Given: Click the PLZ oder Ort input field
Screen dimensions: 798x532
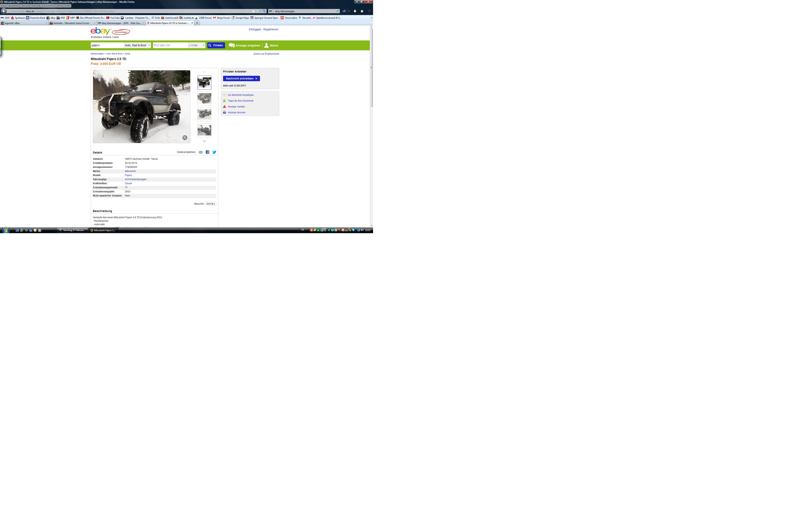Looking at the screenshot, I should pos(170,45).
